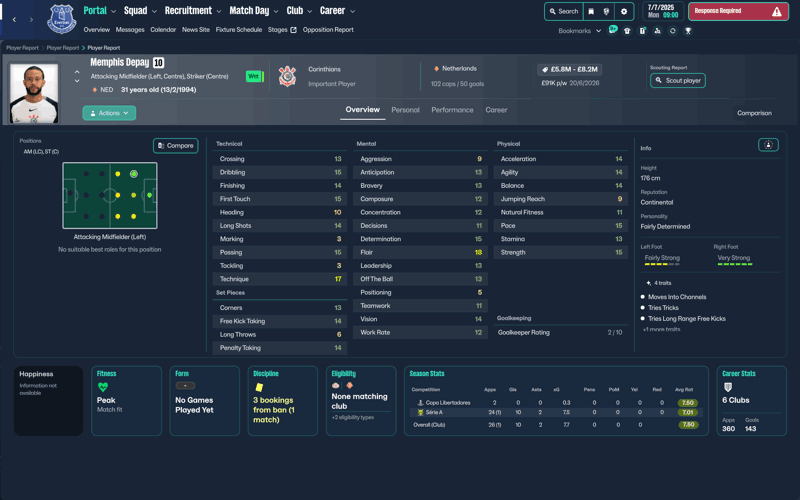The width and height of the screenshot is (800, 500).
Task: Click Memphis Depay's portrait photo
Action: 34,93
